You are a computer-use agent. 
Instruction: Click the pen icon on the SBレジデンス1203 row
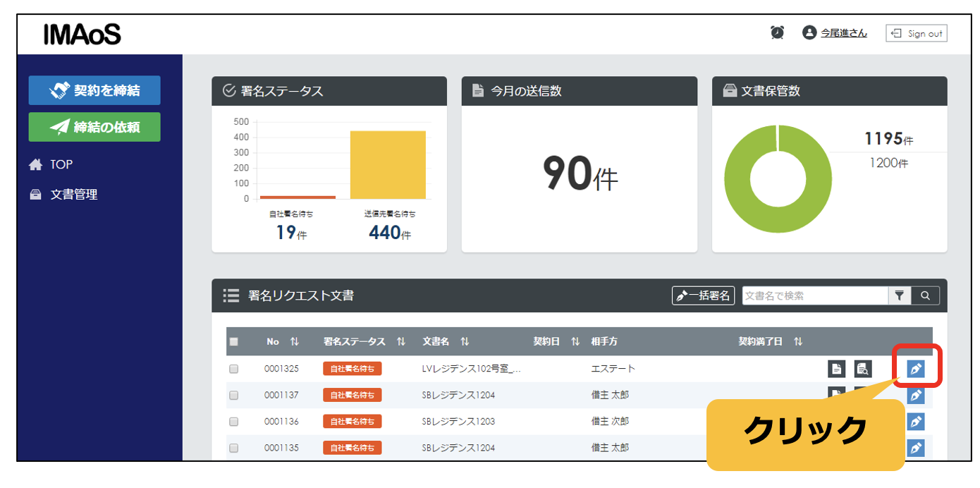(x=915, y=420)
